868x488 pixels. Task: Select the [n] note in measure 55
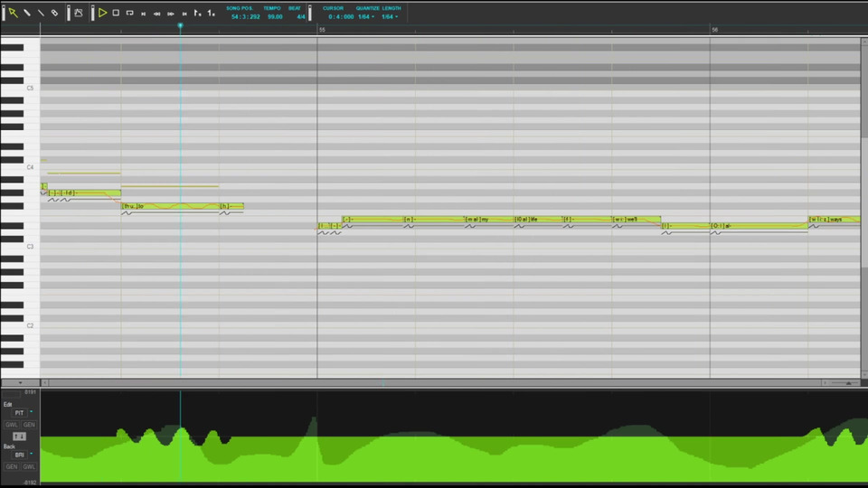point(434,219)
